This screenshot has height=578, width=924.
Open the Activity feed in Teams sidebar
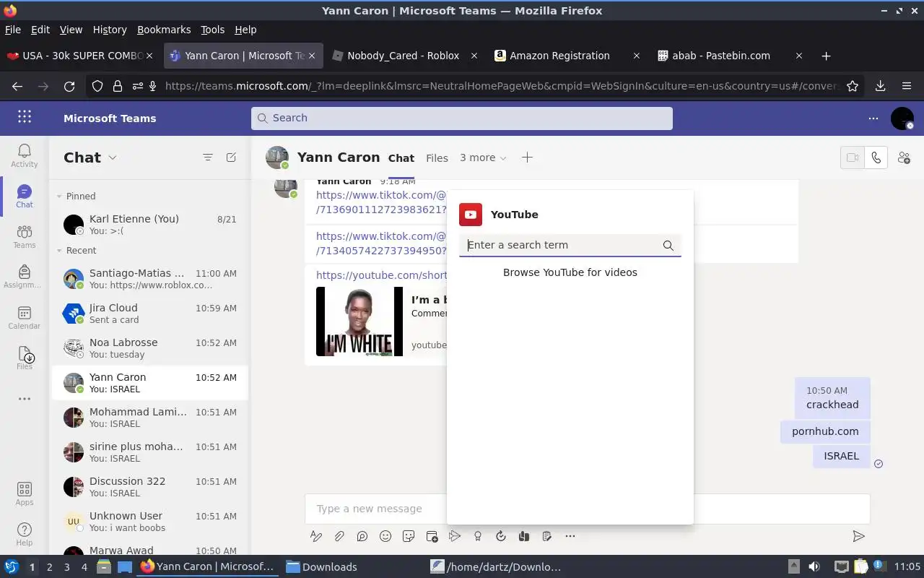[x=24, y=155]
